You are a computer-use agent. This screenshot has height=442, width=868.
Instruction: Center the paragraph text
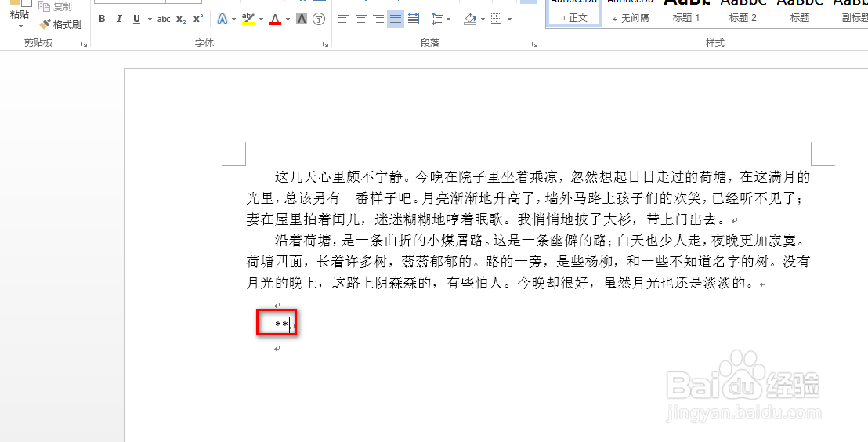tap(361, 20)
